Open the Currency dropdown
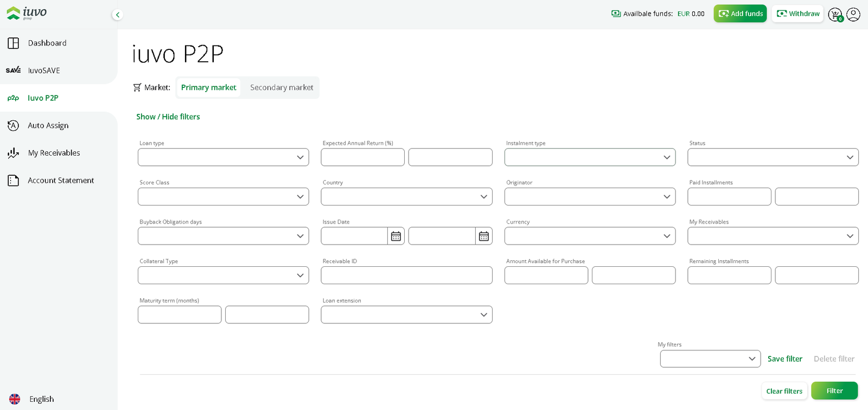 [590, 236]
